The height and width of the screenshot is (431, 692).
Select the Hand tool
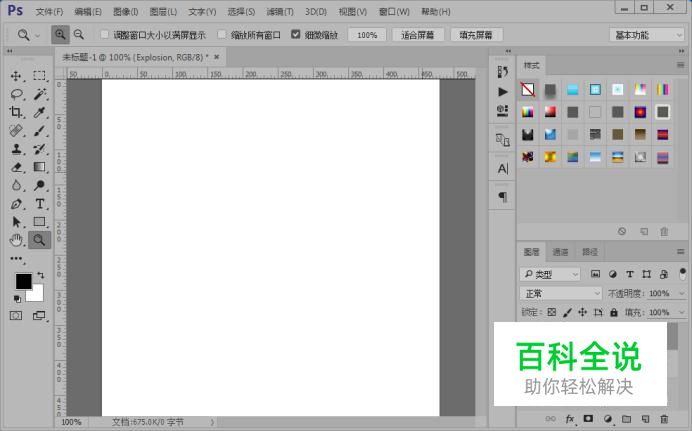[x=16, y=240]
